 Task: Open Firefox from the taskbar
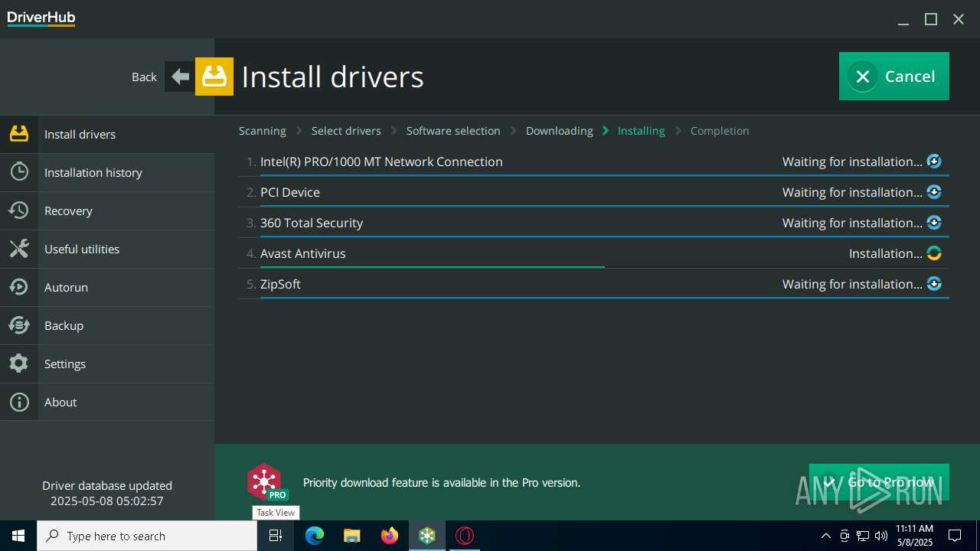pyautogui.click(x=390, y=536)
